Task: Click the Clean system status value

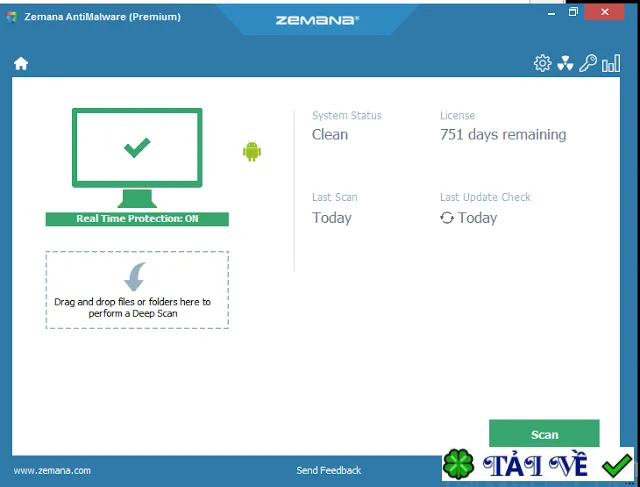Action: pyautogui.click(x=330, y=134)
